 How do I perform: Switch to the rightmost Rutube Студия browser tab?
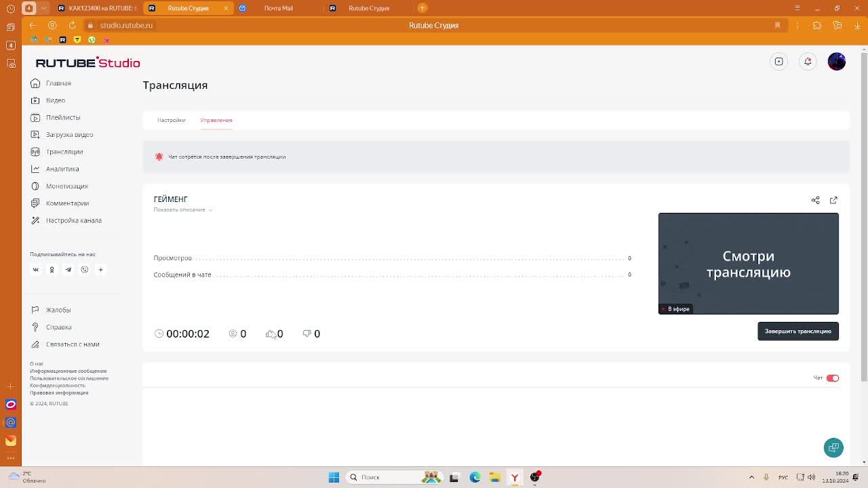[x=369, y=8]
